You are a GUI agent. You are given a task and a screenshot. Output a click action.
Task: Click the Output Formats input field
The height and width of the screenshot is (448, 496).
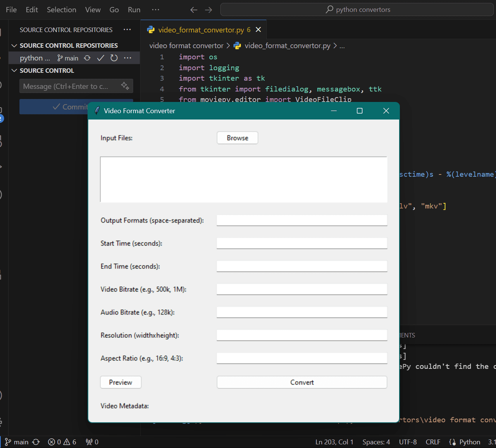click(301, 220)
